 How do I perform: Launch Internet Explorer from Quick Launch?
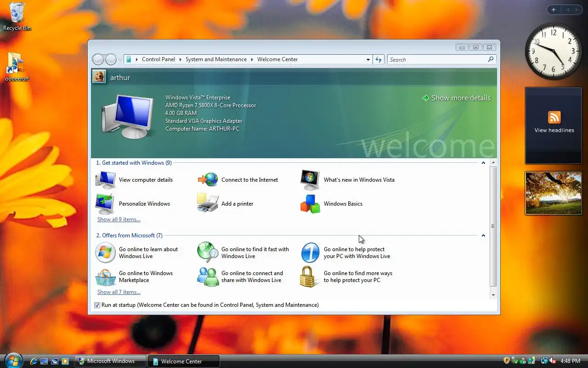pyautogui.click(x=34, y=361)
